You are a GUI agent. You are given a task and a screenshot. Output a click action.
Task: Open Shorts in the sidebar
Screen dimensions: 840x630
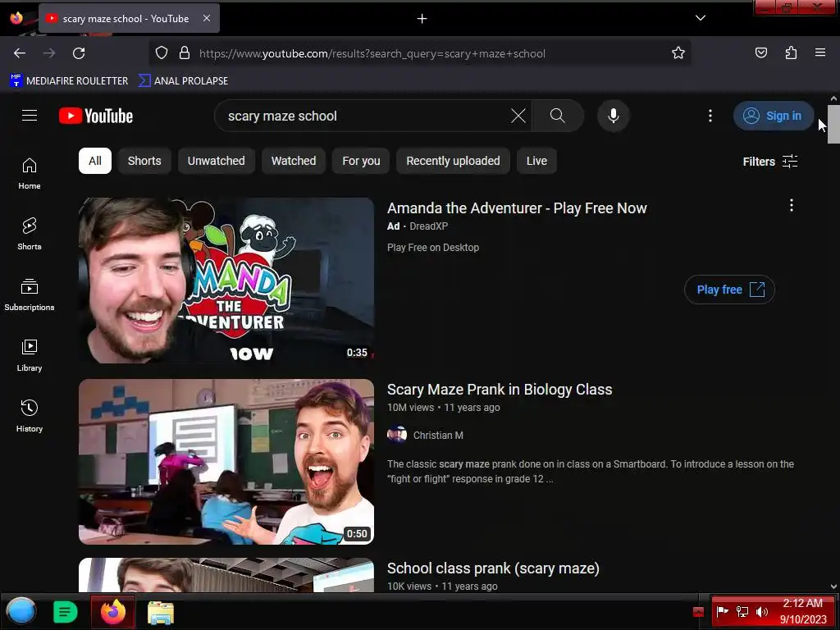pyautogui.click(x=30, y=234)
